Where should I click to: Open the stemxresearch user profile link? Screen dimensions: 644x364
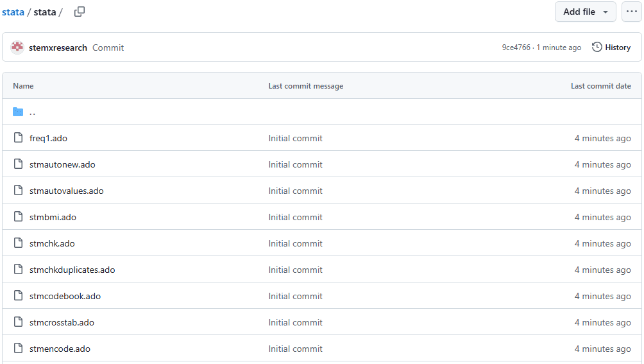[58, 48]
